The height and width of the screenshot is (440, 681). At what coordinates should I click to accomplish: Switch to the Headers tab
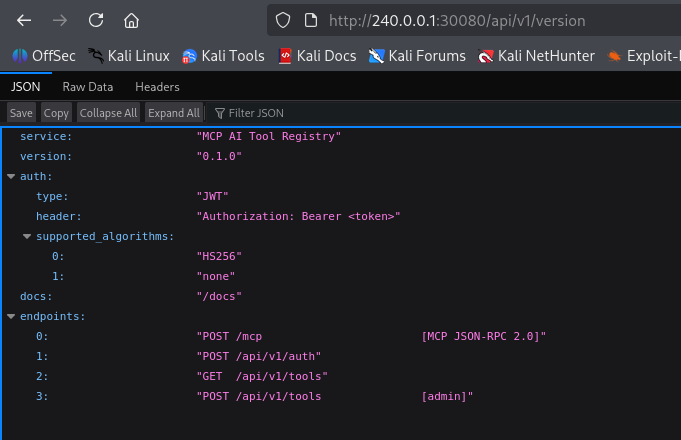157,87
